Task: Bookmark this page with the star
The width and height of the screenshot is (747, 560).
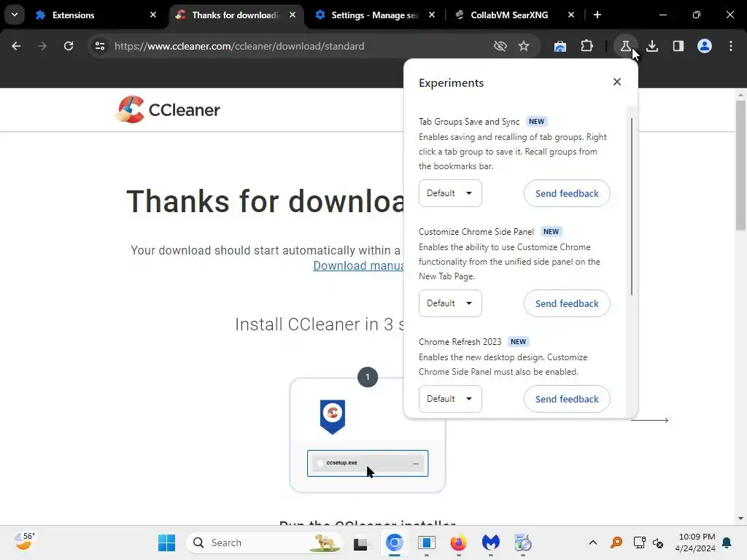Action: (x=524, y=46)
